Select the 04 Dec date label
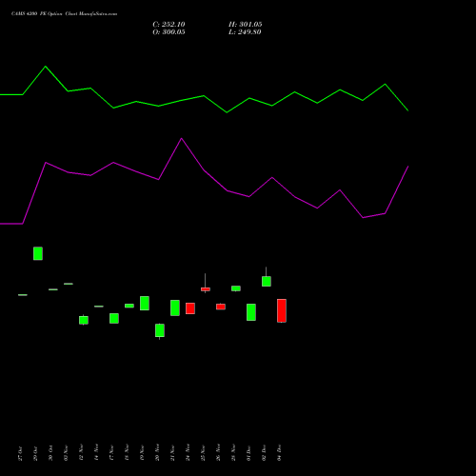The width and height of the screenshot is (476, 476). [x=279, y=453]
